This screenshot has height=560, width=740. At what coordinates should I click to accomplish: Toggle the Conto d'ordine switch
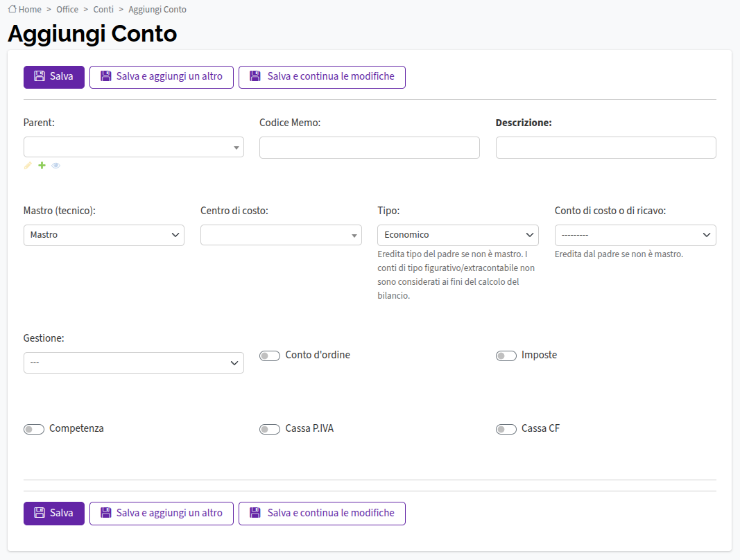click(x=270, y=356)
